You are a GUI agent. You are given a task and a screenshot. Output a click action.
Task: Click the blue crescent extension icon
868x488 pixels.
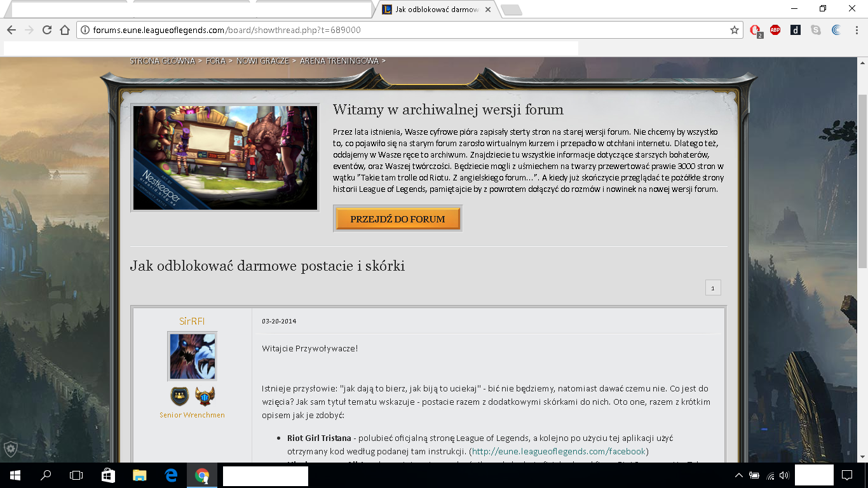coord(836,30)
